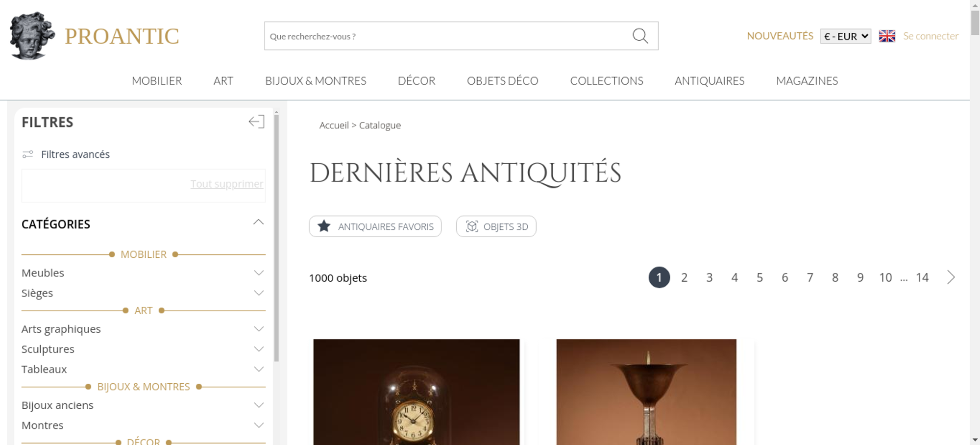
Task: Expand the Meubles category
Action: pyautogui.click(x=143, y=273)
